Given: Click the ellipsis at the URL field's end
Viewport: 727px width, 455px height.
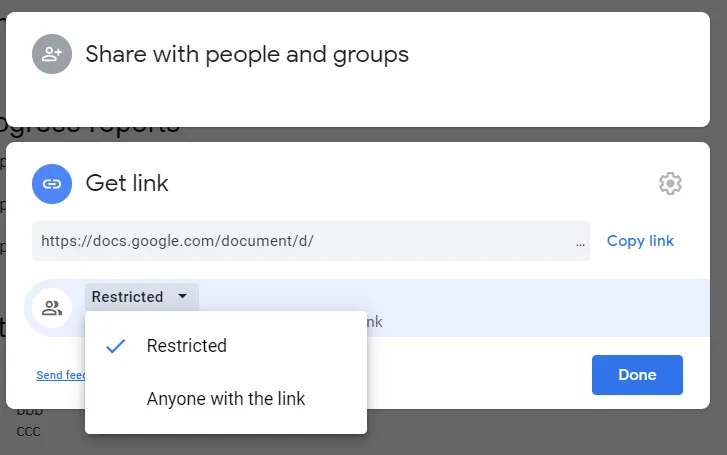Looking at the screenshot, I should (580, 241).
